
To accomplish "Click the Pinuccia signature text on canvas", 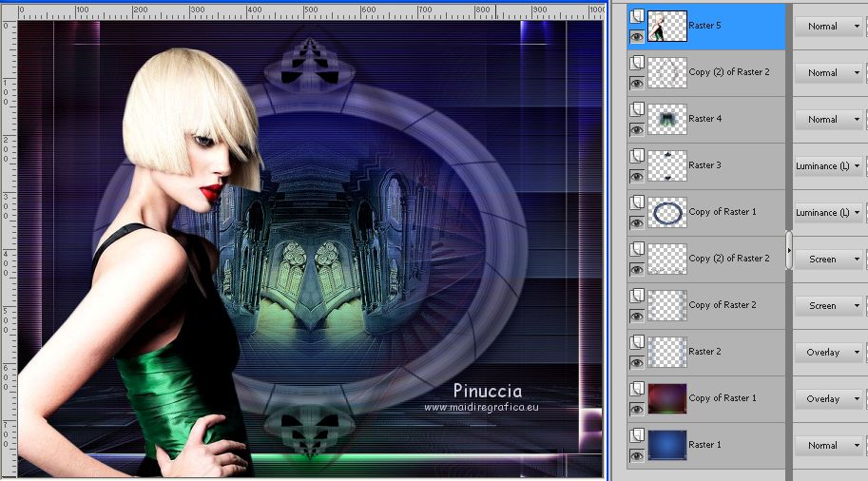I will click(x=487, y=392).
